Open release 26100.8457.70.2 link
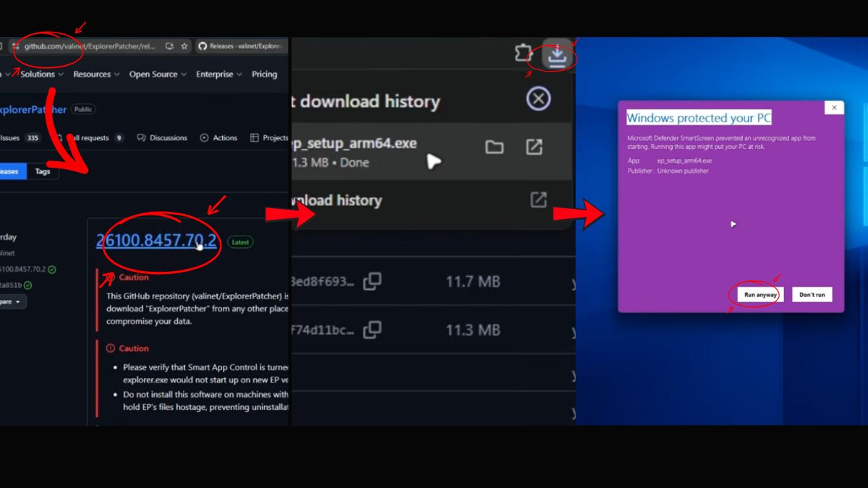 [156, 241]
